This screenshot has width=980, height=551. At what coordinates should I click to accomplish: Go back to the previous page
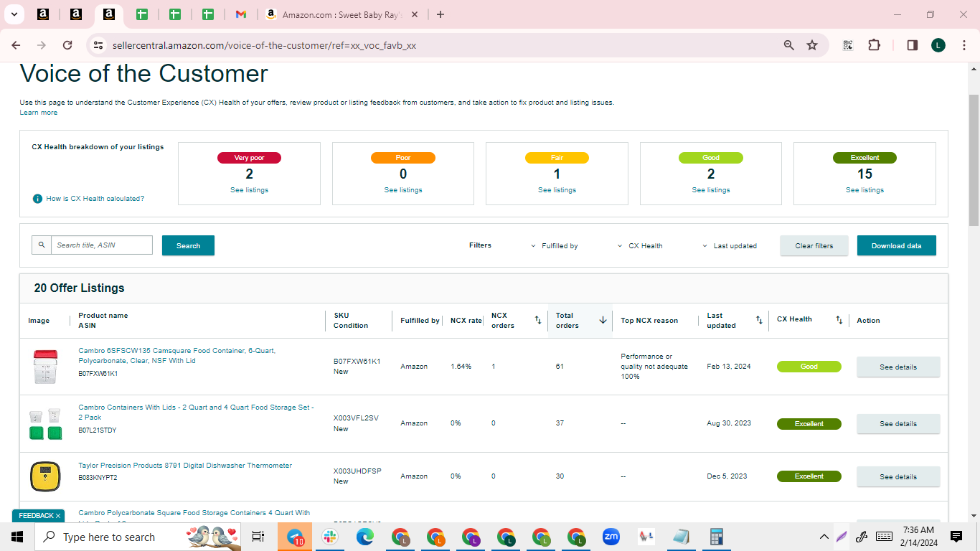click(16, 45)
